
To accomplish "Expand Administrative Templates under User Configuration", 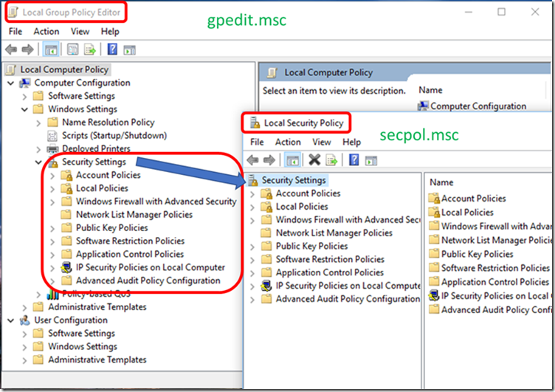I will pos(25,360).
